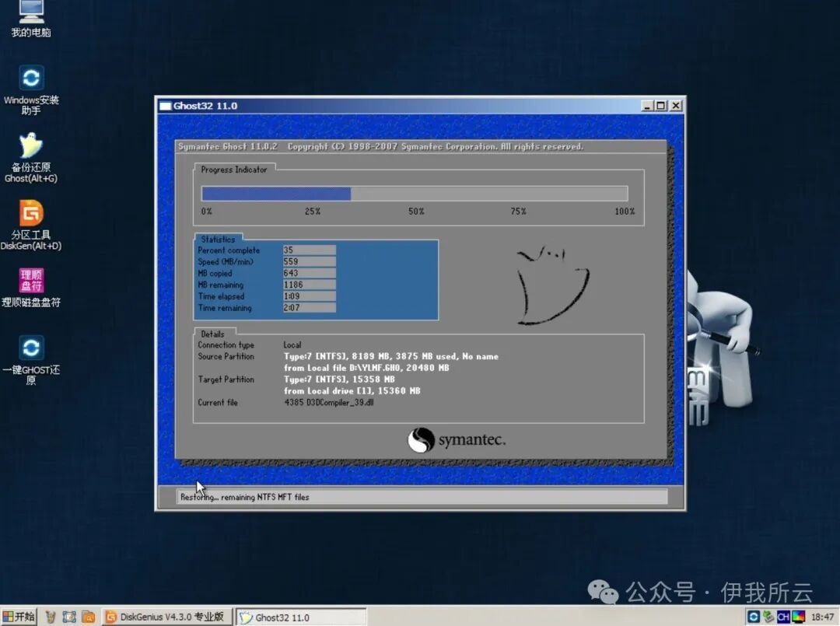This screenshot has width=840, height=626.
Task: Click the 18:47 system clock
Action: click(822, 617)
